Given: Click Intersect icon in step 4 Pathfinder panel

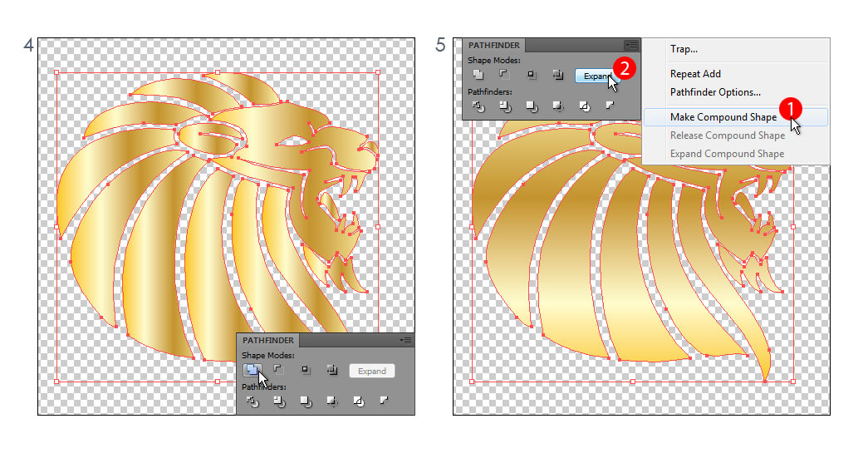Looking at the screenshot, I should 305,369.
